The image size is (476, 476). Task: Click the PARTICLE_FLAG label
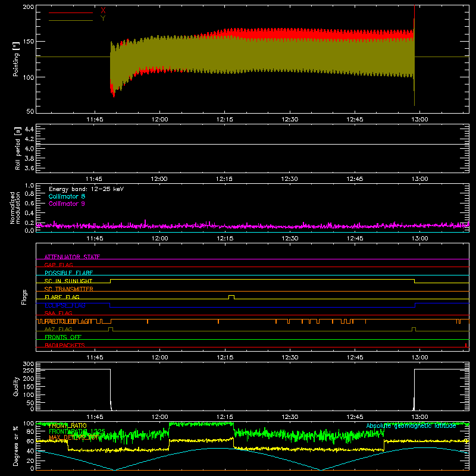point(68,321)
